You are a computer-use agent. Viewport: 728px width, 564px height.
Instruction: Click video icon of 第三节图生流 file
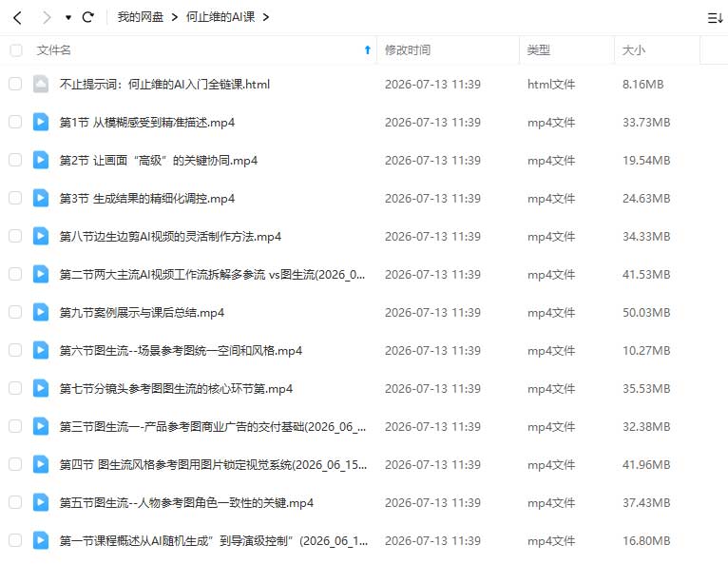coord(41,426)
